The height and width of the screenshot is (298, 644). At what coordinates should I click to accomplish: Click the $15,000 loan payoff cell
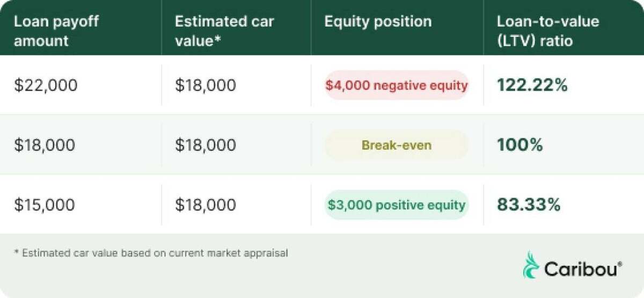coord(45,205)
